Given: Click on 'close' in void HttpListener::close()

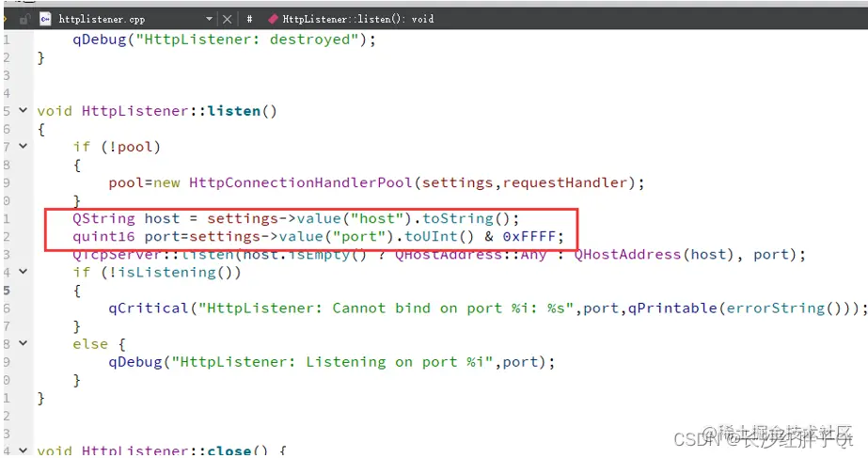Looking at the screenshot, I should (229, 450).
